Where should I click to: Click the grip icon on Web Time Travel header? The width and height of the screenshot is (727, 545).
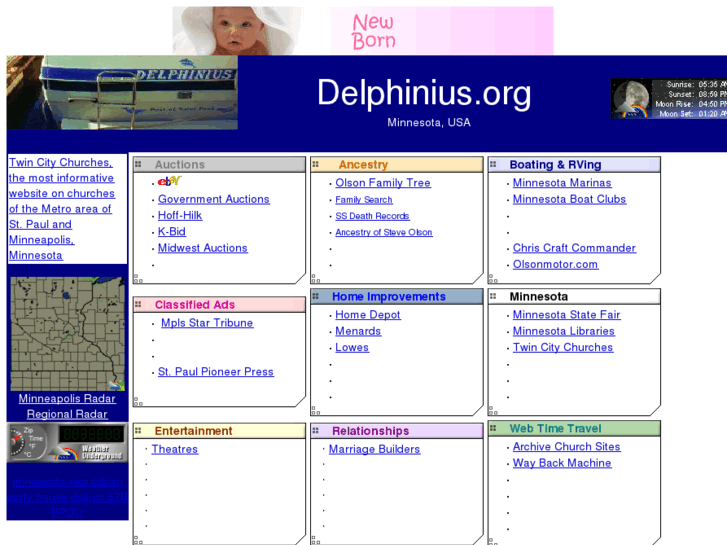click(x=493, y=428)
